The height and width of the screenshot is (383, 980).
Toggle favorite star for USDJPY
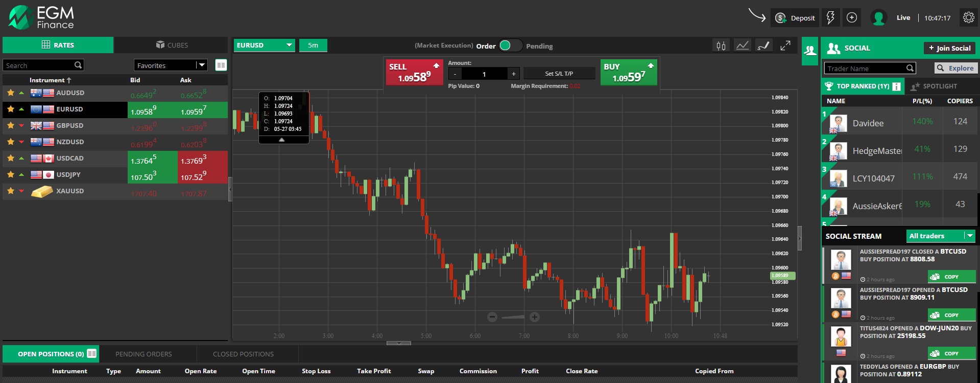[x=11, y=174]
